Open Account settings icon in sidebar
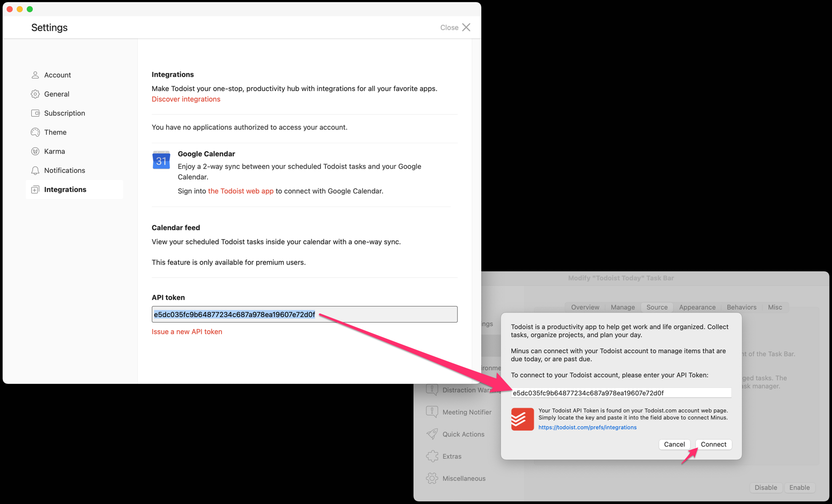The height and width of the screenshot is (504, 832). coord(35,75)
